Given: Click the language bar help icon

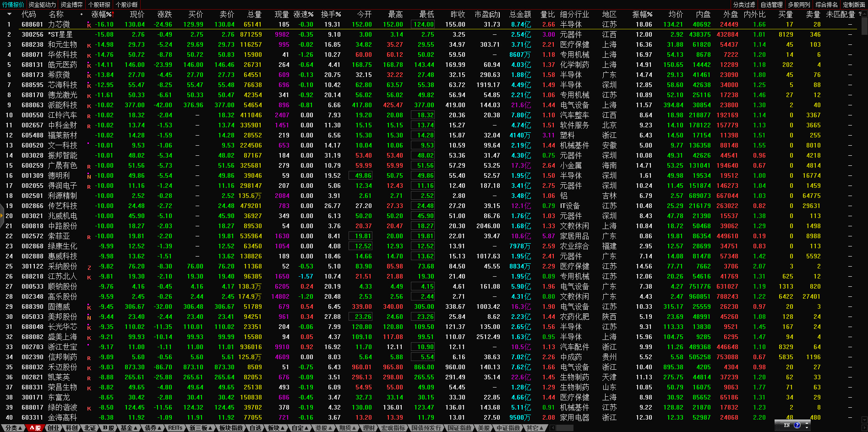Looking at the screenshot, I should tap(797, 425).
